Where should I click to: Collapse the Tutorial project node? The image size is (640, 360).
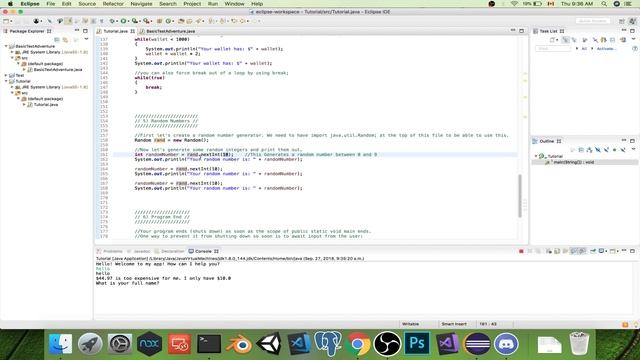6,81
